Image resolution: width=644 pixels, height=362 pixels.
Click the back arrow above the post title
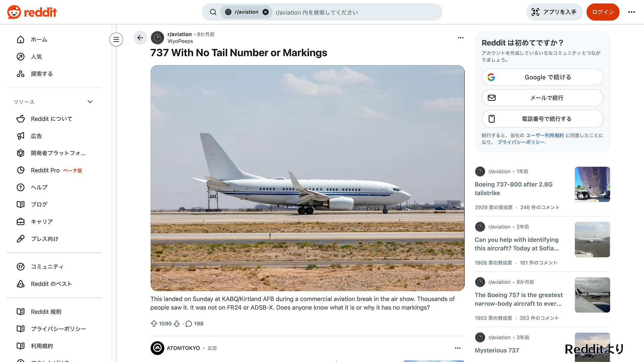140,38
